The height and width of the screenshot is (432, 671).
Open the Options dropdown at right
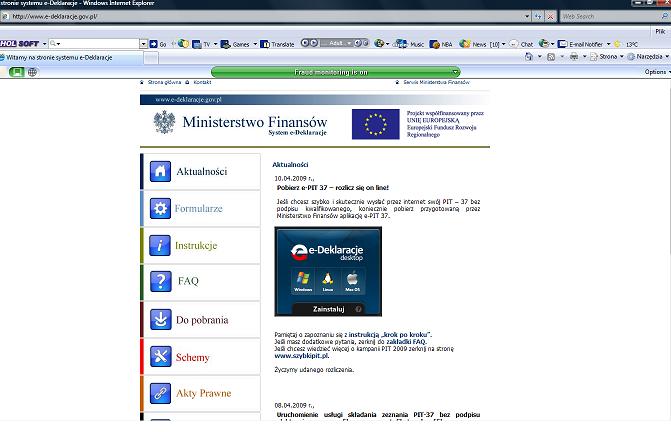pos(657,72)
